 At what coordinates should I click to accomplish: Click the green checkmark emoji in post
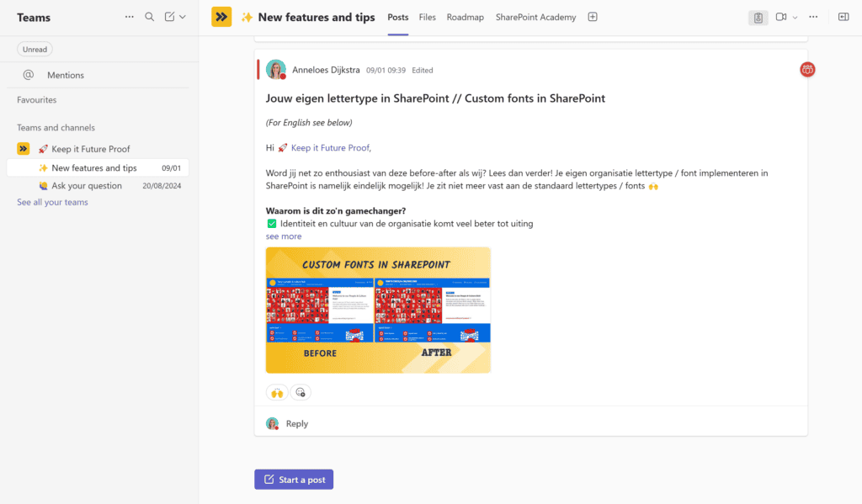(x=272, y=224)
